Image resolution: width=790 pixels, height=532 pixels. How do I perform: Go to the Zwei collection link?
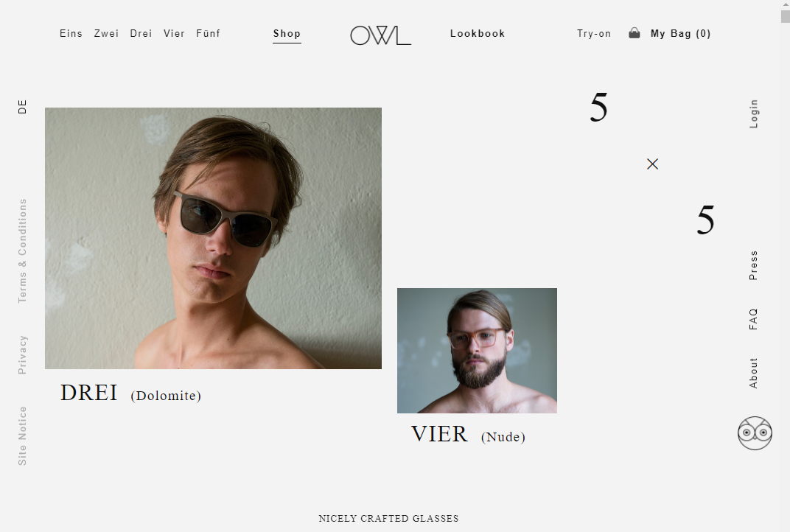(106, 34)
